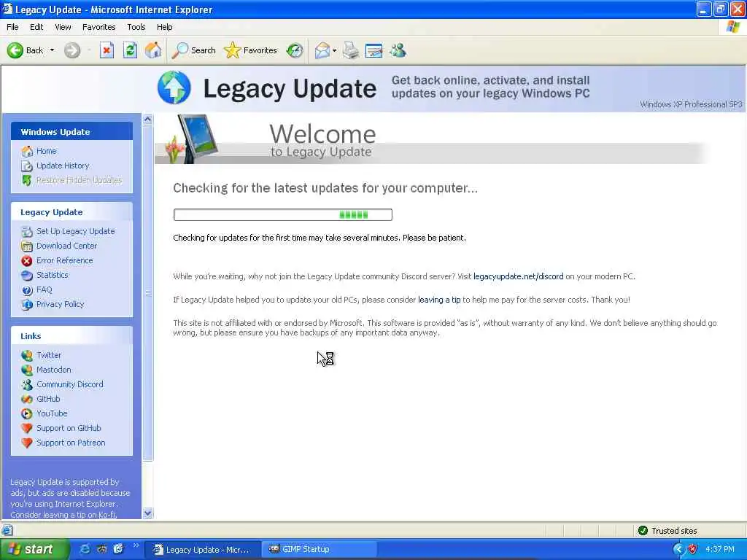Image resolution: width=747 pixels, height=560 pixels.
Task: Click the FAQ question mark icon
Action: point(27,290)
